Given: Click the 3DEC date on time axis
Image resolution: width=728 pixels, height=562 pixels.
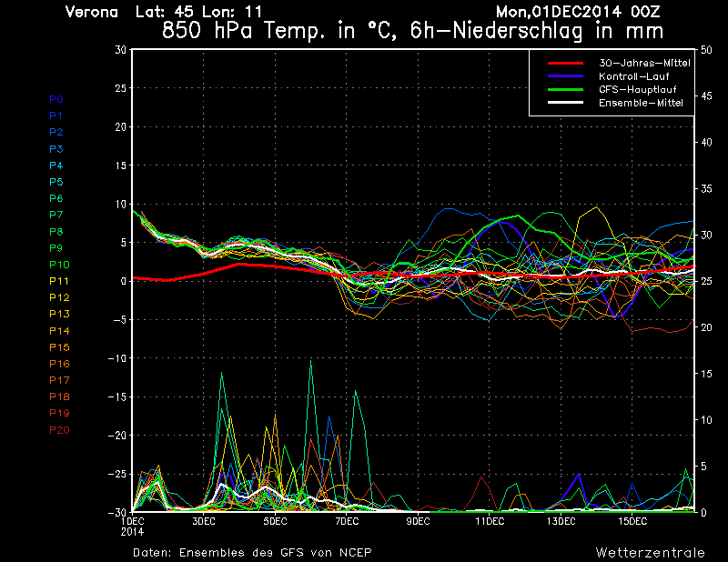Looking at the screenshot, I should 203,521.
